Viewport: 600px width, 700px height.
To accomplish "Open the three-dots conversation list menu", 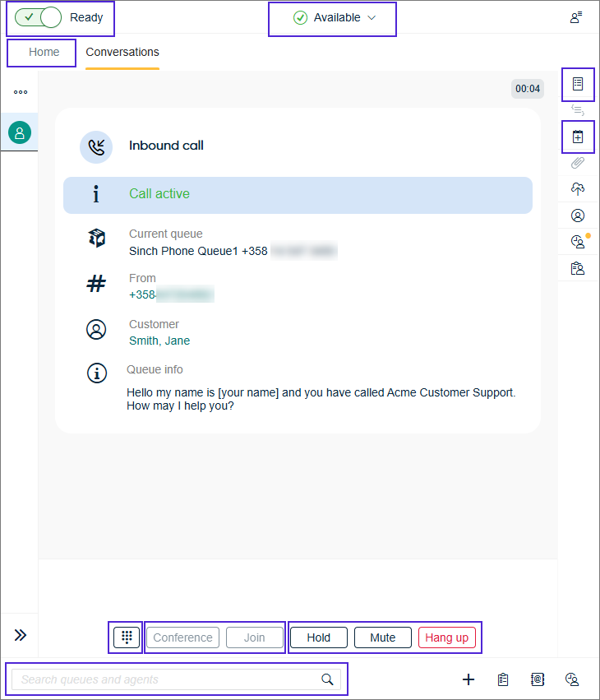I will [21, 92].
